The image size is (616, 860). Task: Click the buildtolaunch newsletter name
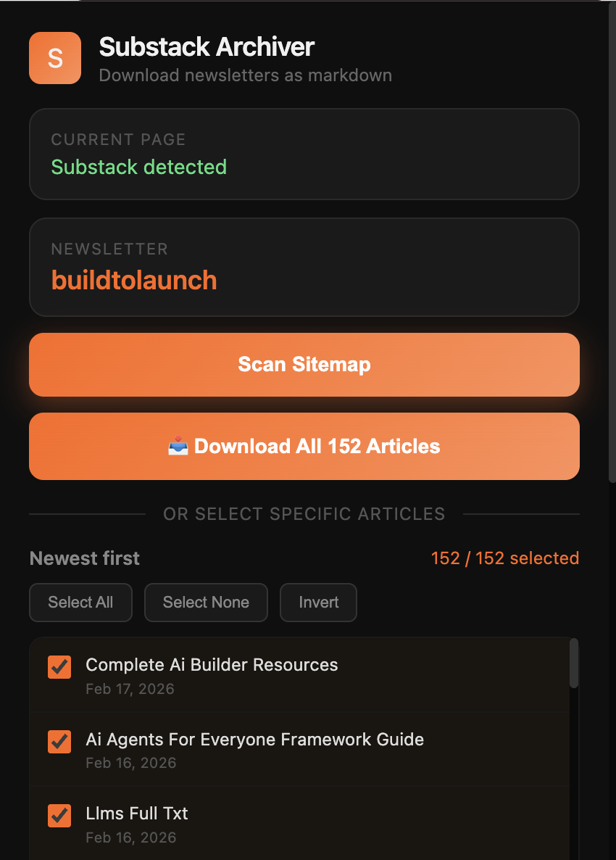pyautogui.click(x=134, y=281)
